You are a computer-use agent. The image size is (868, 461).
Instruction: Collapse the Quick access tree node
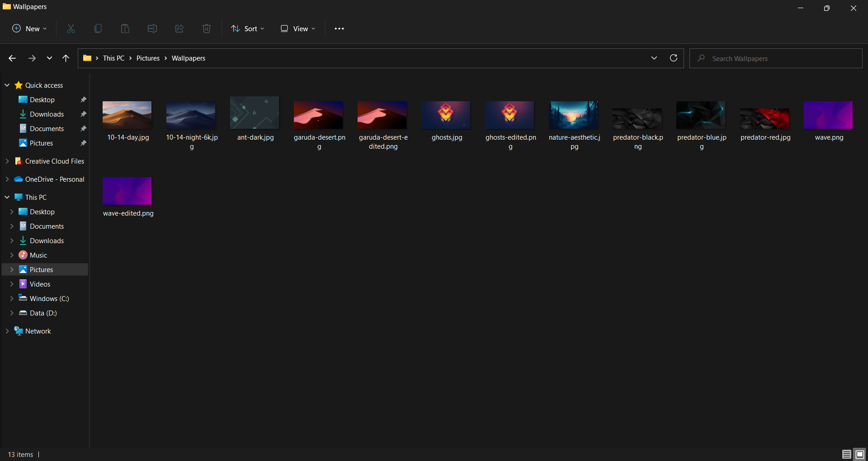pyautogui.click(x=7, y=85)
